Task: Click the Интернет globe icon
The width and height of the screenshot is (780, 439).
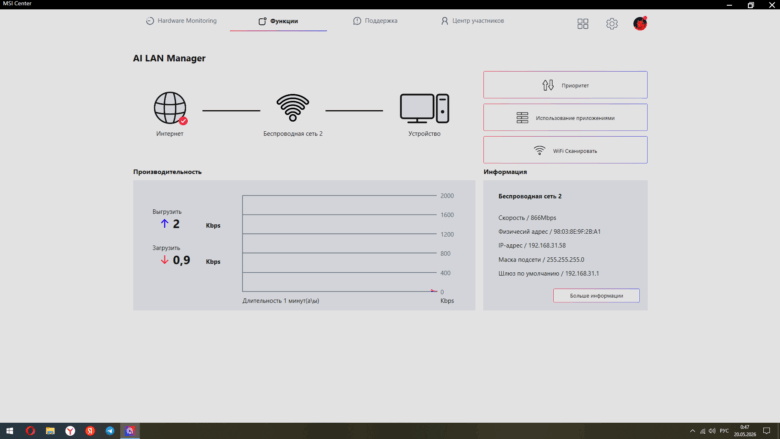Action: 170,107
